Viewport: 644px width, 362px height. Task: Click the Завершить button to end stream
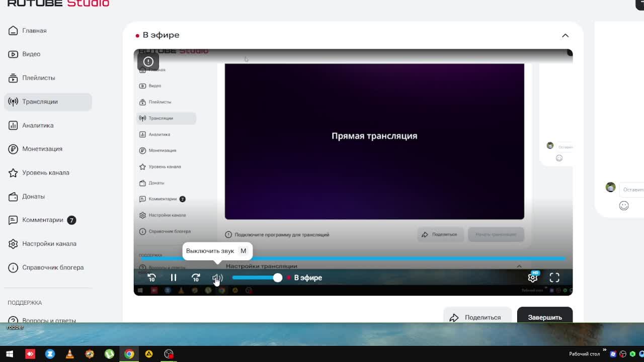point(545,316)
